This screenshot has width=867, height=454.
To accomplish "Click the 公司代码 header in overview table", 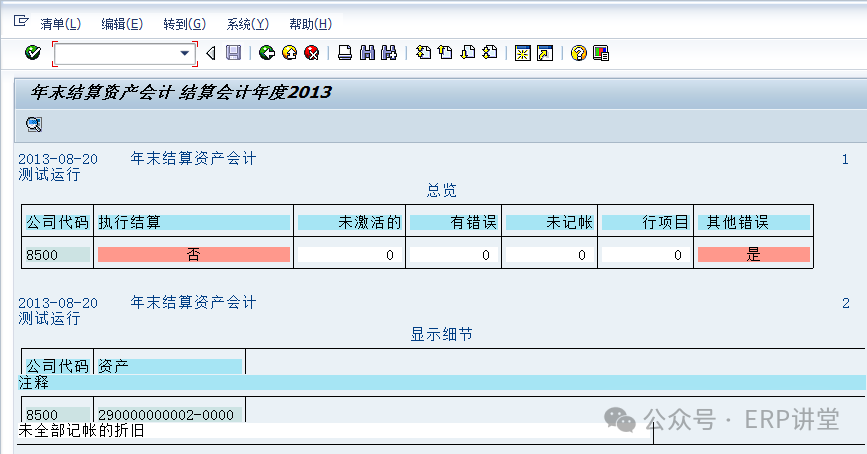I will pyautogui.click(x=58, y=222).
